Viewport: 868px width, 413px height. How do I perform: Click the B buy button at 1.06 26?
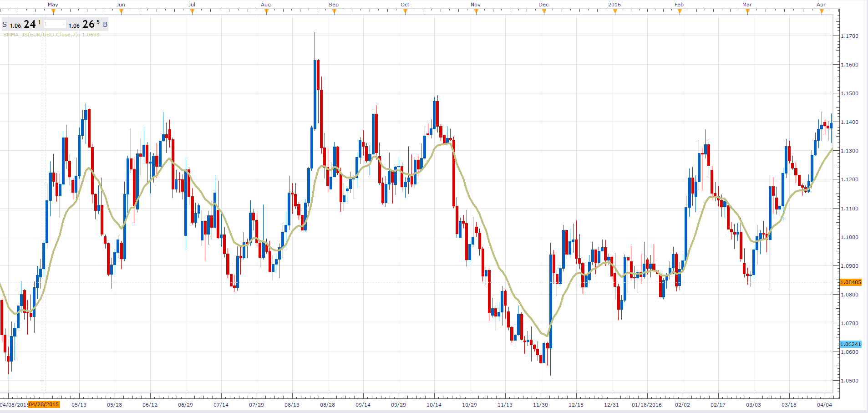[x=88, y=24]
